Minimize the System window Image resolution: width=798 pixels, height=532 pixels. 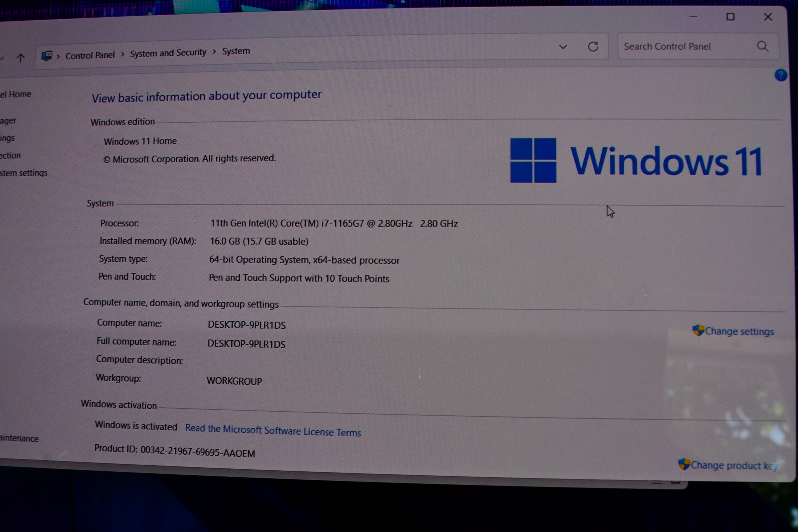(x=693, y=16)
